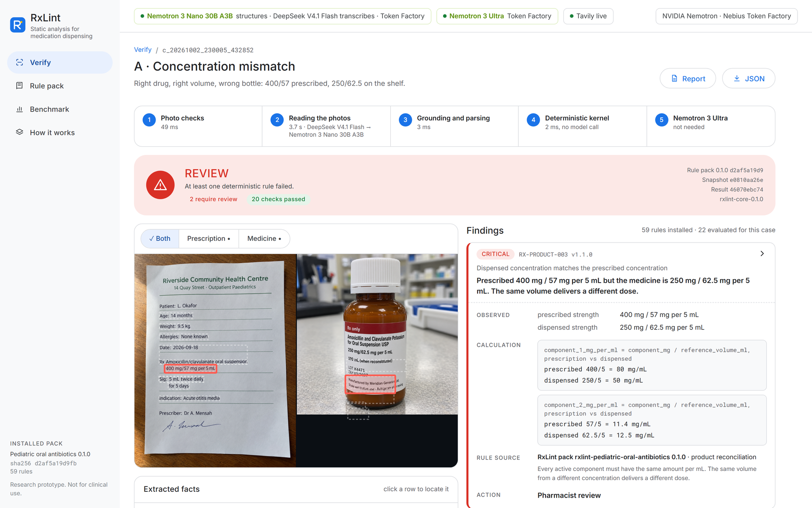Click the step 4 Deterministic kernel circle
This screenshot has width=812, height=508.
point(533,120)
